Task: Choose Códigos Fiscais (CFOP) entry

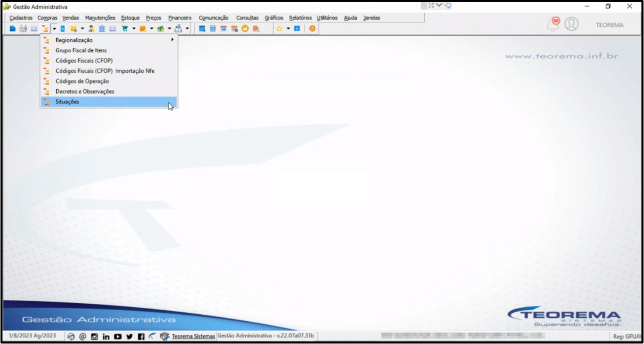Action: pyautogui.click(x=108, y=61)
